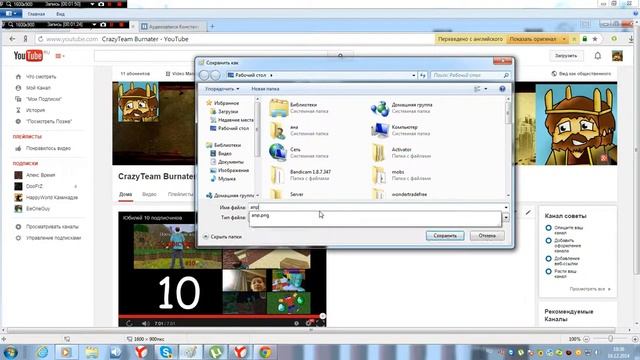
Task: Expand the 'Показать оригинал' arrow menu
Action: point(564,39)
